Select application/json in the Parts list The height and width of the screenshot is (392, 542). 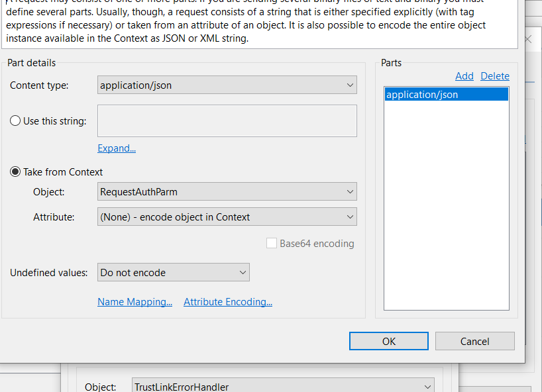point(446,94)
